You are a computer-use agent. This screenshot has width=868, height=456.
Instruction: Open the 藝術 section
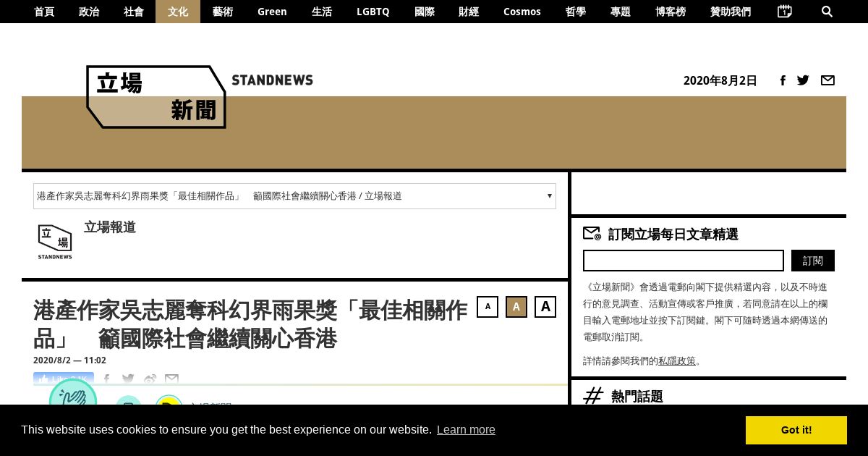tap(223, 12)
